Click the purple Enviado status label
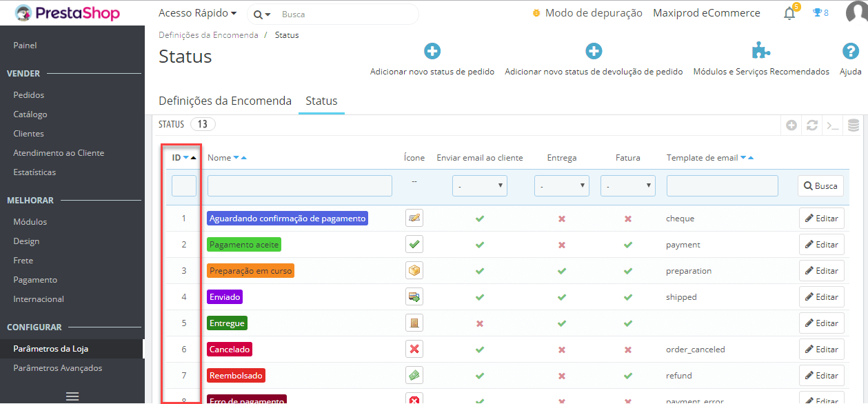The height and width of the screenshot is (404, 868). point(225,297)
